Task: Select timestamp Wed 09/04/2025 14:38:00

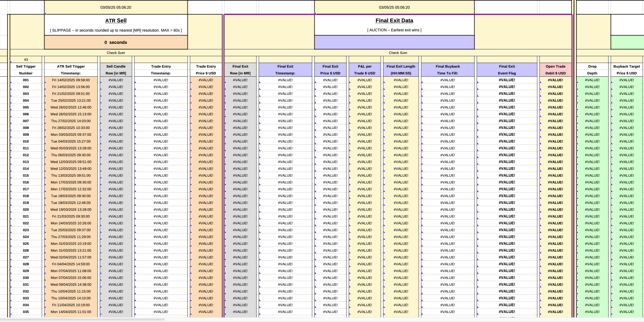Action: pyautogui.click(x=71, y=284)
